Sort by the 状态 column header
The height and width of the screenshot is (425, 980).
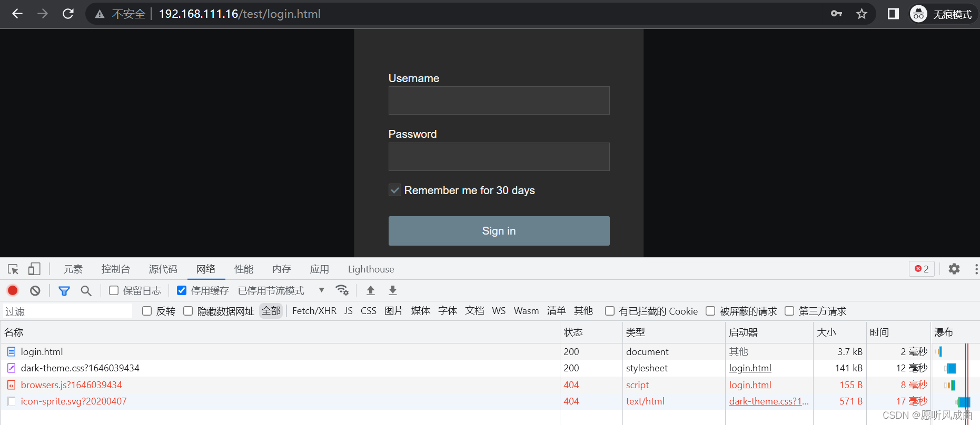pyautogui.click(x=591, y=332)
